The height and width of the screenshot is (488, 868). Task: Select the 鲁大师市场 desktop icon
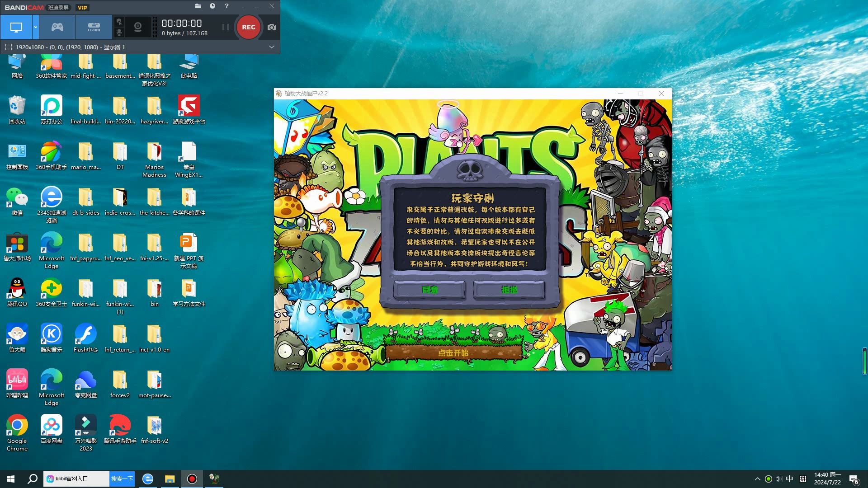pyautogui.click(x=17, y=247)
